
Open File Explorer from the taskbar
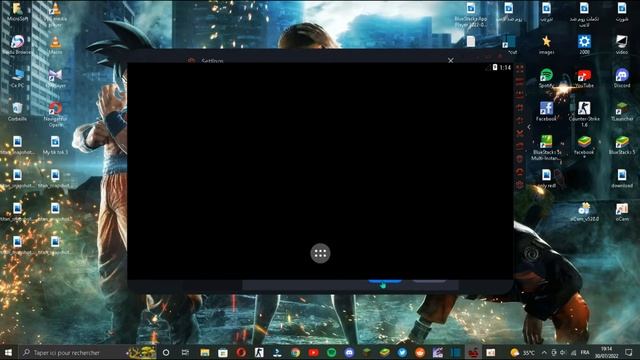205,352
